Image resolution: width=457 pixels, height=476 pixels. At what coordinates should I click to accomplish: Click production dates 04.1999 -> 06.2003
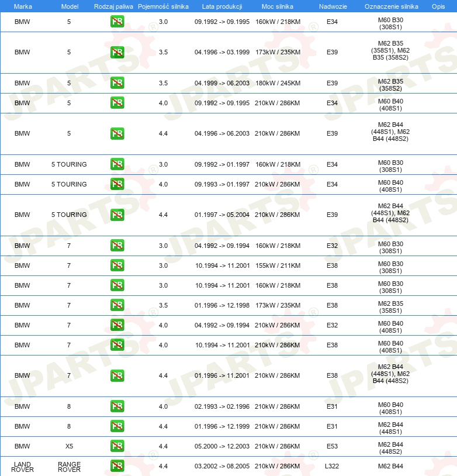(222, 83)
